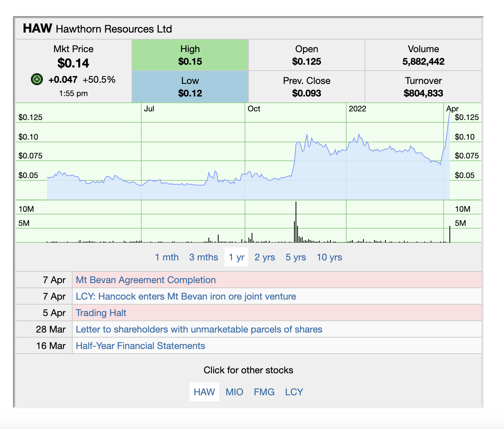Open Half-Year Financial Statements announcement
504x429 pixels.
(x=140, y=346)
